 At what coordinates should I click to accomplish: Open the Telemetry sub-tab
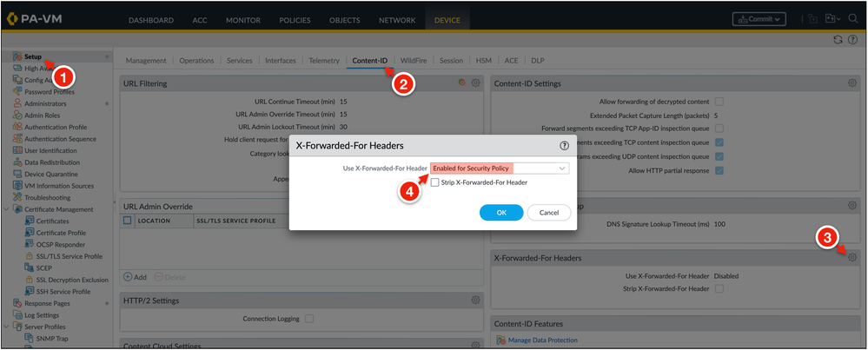(324, 61)
